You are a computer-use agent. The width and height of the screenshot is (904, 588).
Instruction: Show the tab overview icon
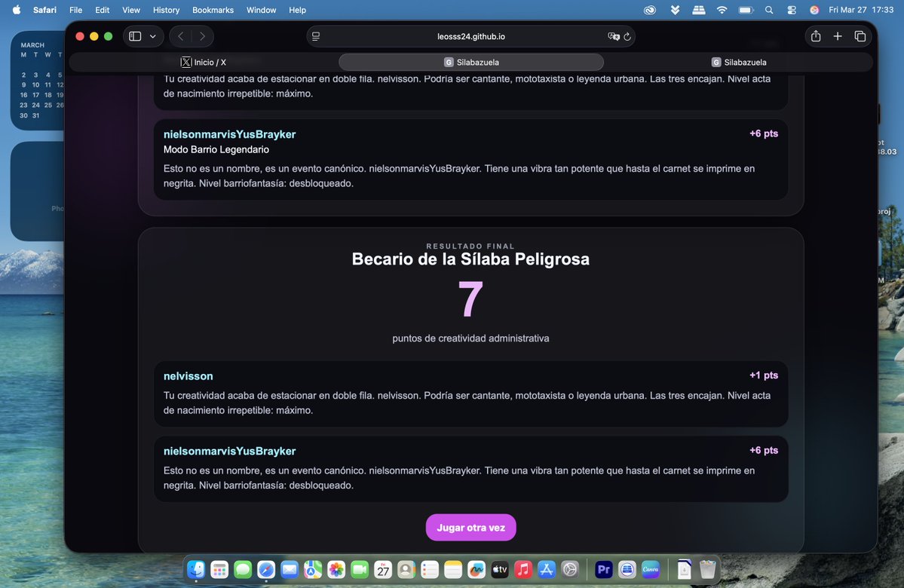click(860, 36)
